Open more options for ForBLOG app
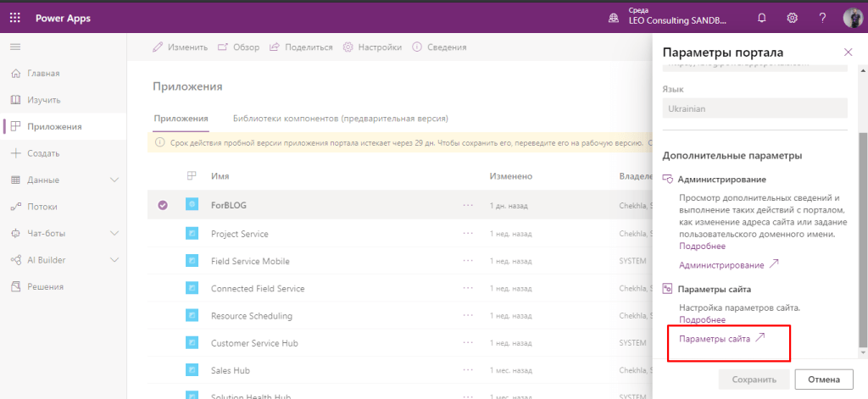868x399 pixels. click(x=468, y=205)
